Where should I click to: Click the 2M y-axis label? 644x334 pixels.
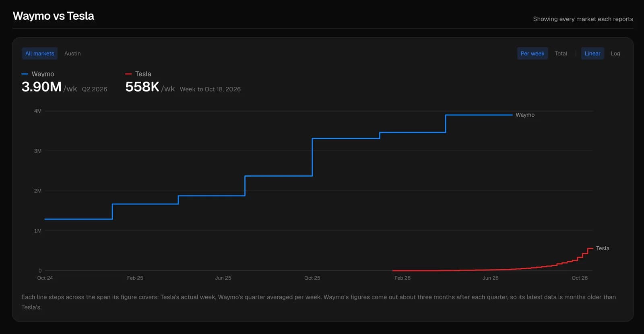point(38,191)
